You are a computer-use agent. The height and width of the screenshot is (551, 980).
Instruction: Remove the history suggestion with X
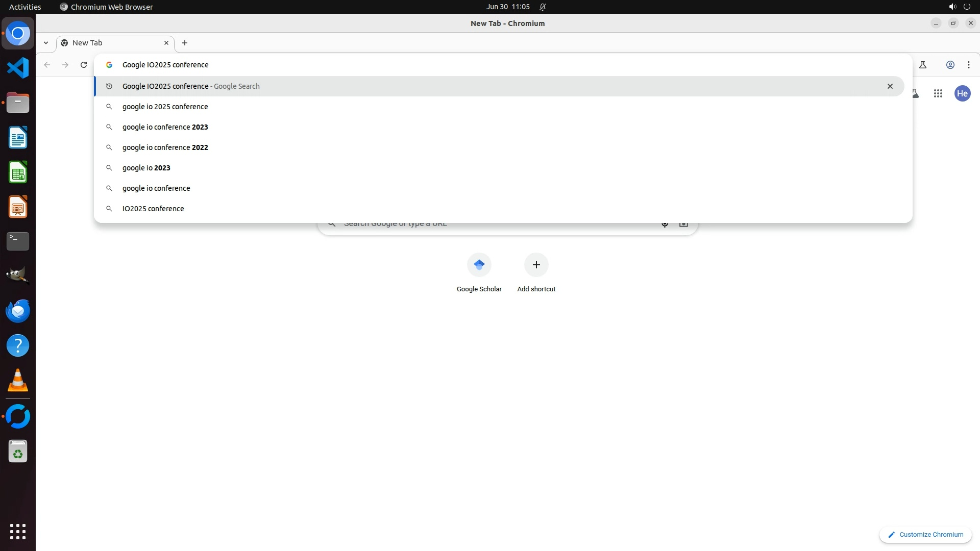coord(890,86)
